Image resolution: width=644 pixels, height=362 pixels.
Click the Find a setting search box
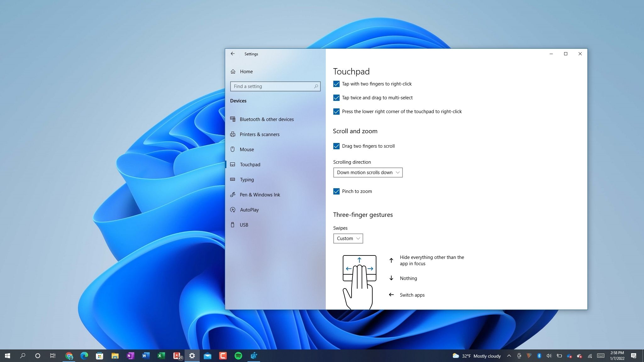[275, 86]
